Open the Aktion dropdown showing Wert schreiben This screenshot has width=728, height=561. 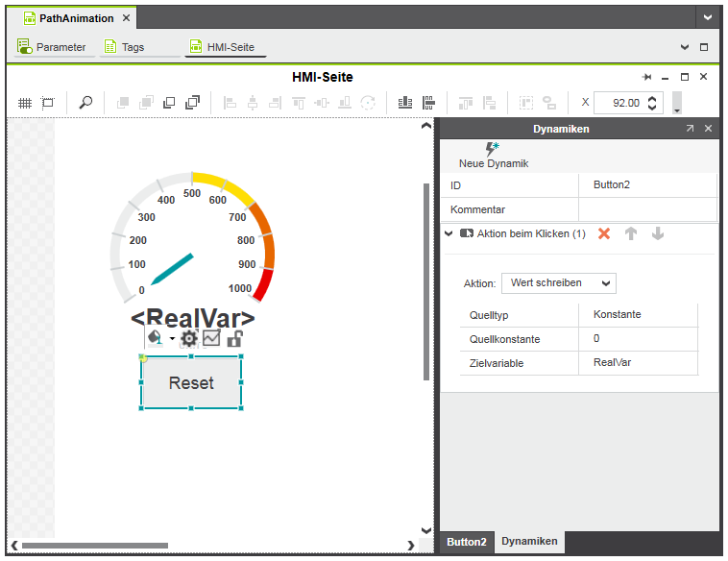pyautogui.click(x=558, y=283)
